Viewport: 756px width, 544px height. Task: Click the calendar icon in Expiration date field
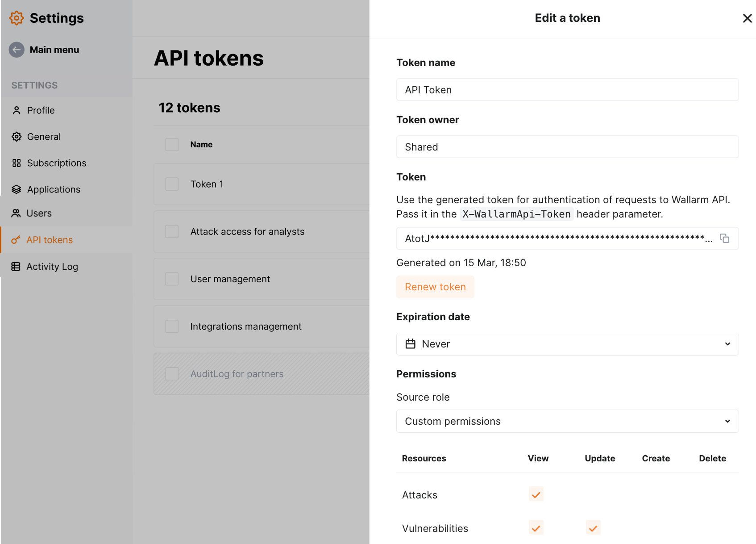pos(411,344)
